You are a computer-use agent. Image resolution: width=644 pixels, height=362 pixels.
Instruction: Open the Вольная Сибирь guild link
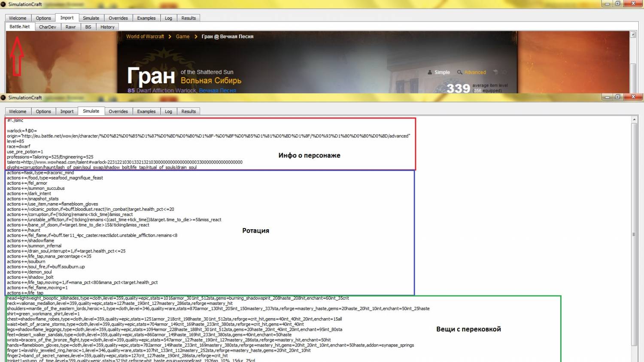point(211,80)
